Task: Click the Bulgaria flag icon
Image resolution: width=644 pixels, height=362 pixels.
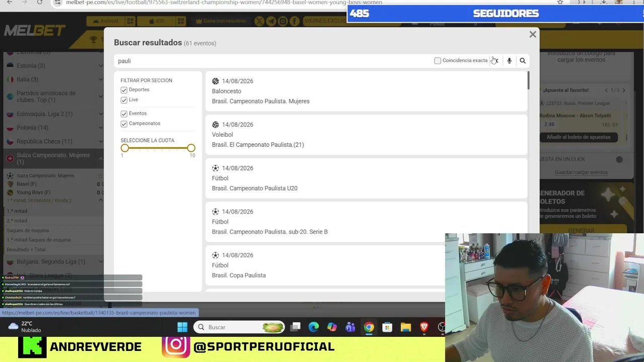Action: click(10, 261)
